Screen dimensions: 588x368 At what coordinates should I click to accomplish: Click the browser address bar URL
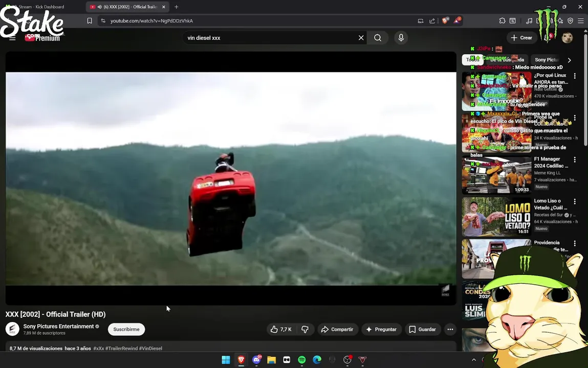click(x=151, y=21)
